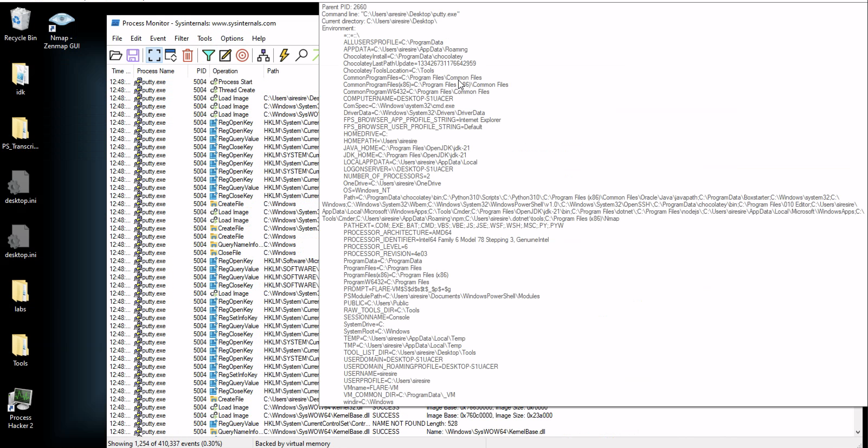Select the Nmap - Zenmap GUI shortcut
Image resolution: width=868 pixels, height=448 pixels.
[x=62, y=31]
